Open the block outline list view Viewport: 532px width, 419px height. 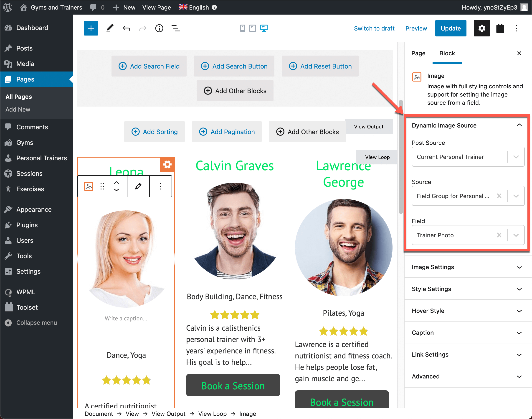(175, 28)
